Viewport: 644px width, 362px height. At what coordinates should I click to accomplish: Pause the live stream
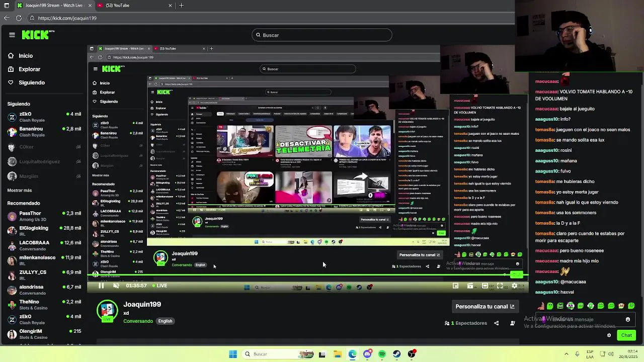(x=101, y=286)
